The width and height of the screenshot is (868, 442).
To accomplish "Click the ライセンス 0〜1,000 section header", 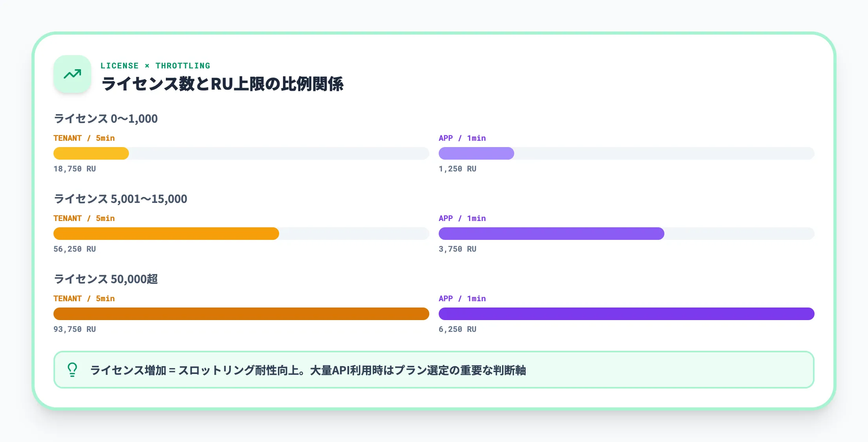I will (x=105, y=118).
